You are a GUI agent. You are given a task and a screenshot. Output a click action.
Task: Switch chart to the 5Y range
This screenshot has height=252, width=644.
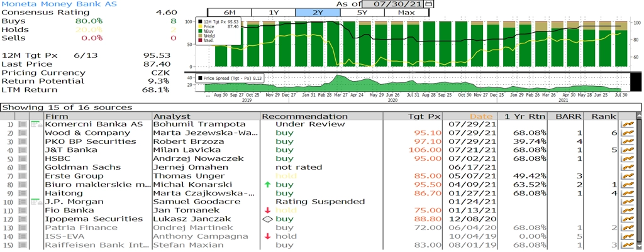(x=362, y=13)
